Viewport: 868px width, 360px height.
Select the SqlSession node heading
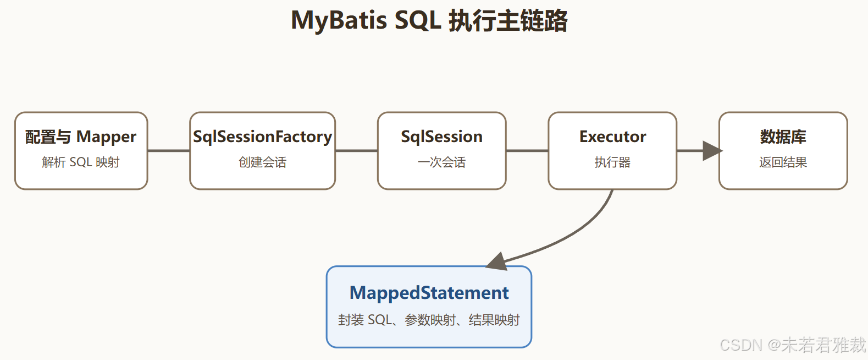tap(442, 137)
